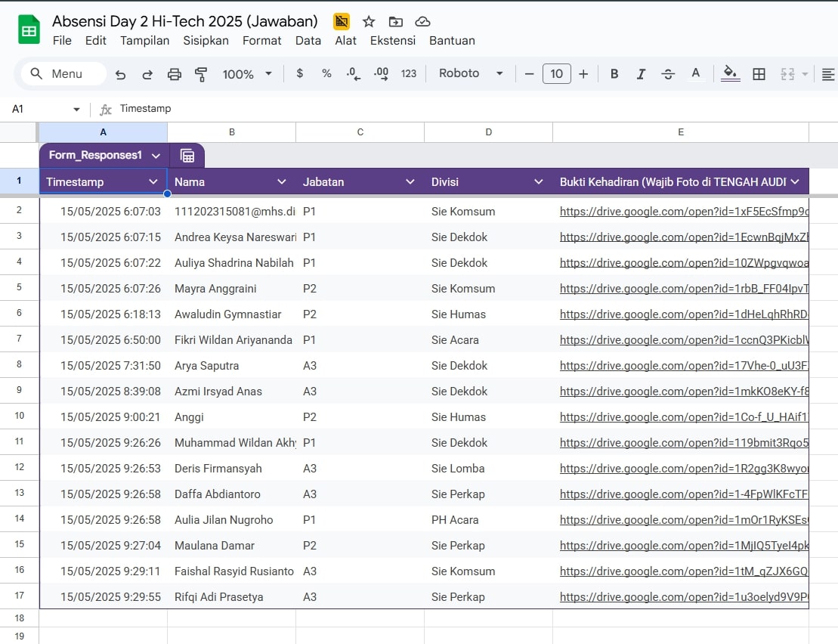Viewport: 838px width, 644px height.
Task: Select column D header
Action: pyautogui.click(x=488, y=132)
